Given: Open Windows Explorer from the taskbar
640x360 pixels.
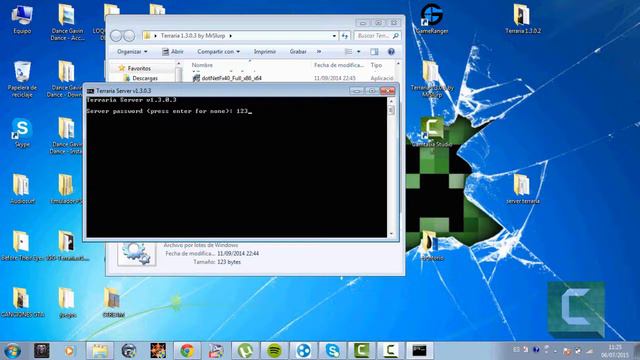Looking at the screenshot, I should (100, 351).
